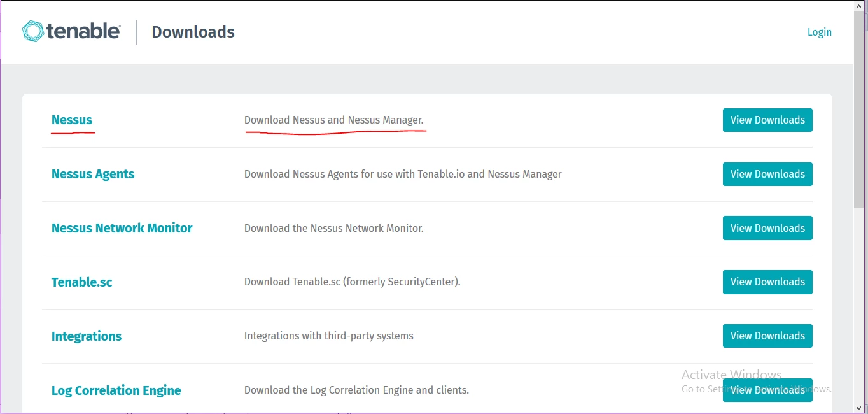Image resolution: width=868 pixels, height=414 pixels.
Task: Open the Nessus Agents link
Action: pyautogui.click(x=93, y=174)
